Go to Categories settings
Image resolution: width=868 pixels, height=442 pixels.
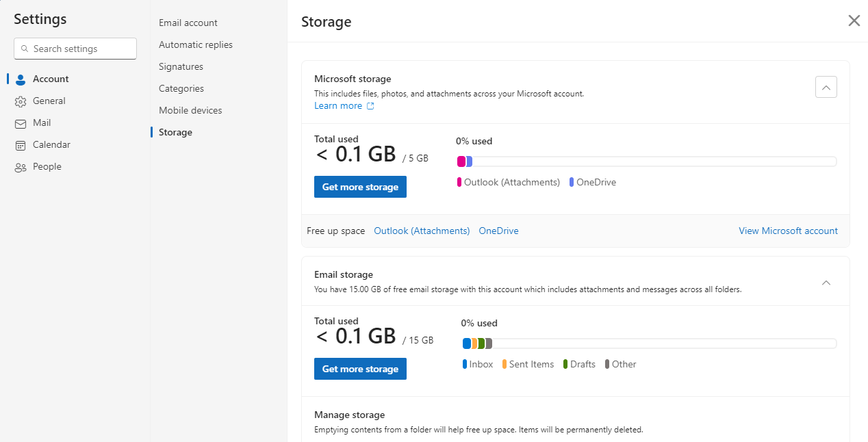click(181, 88)
